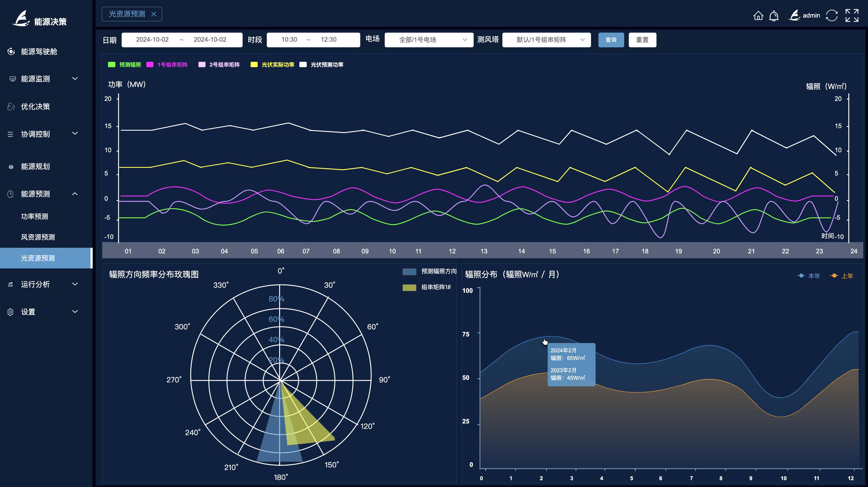The height and width of the screenshot is (487, 868).
Task: Click the 优化决策 sidebar icon
Action: coord(11,107)
